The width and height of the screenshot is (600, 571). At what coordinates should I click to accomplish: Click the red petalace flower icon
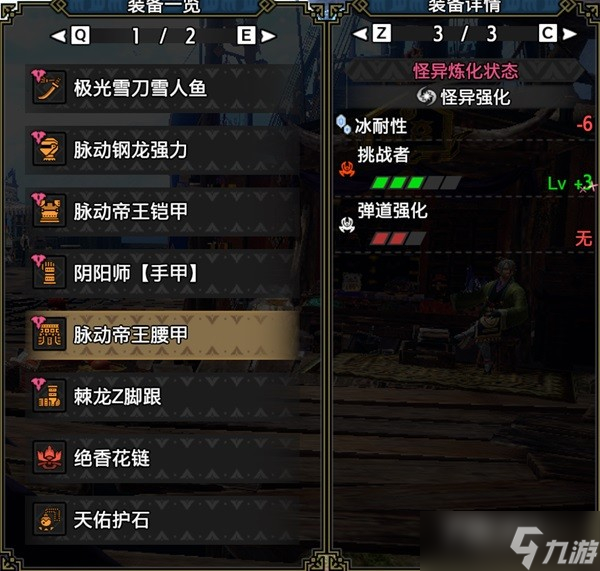49,458
